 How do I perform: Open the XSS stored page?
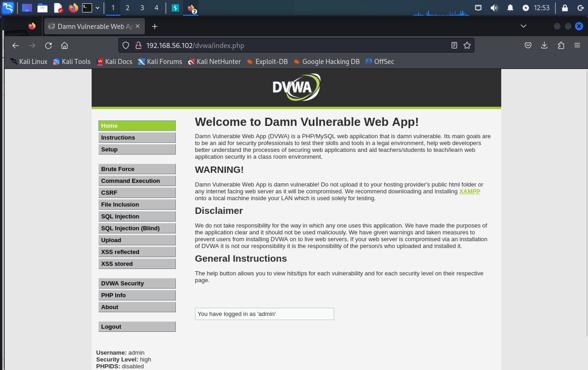[x=137, y=264]
